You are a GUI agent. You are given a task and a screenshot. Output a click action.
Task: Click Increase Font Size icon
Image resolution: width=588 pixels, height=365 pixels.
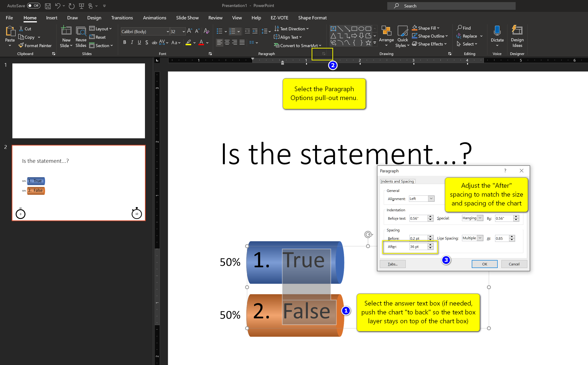tap(190, 31)
